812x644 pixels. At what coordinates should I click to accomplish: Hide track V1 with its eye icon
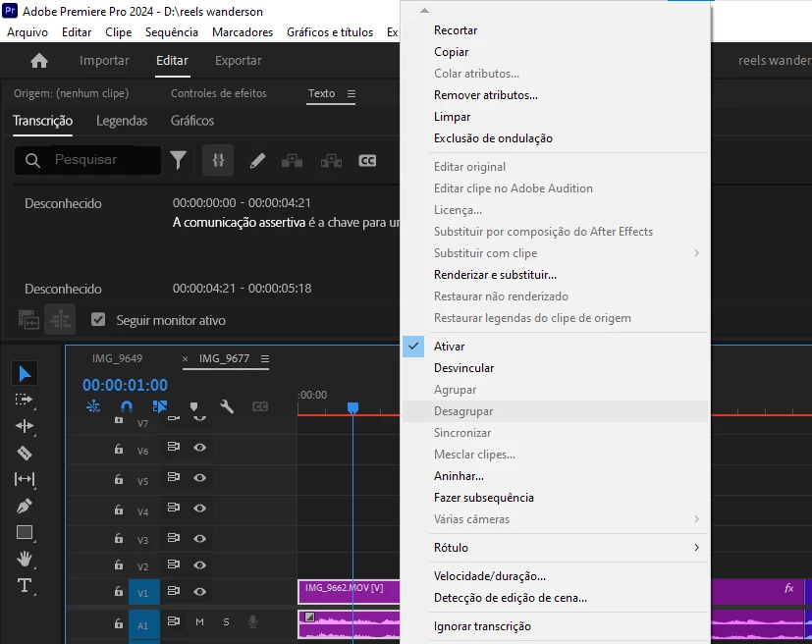tap(200, 592)
